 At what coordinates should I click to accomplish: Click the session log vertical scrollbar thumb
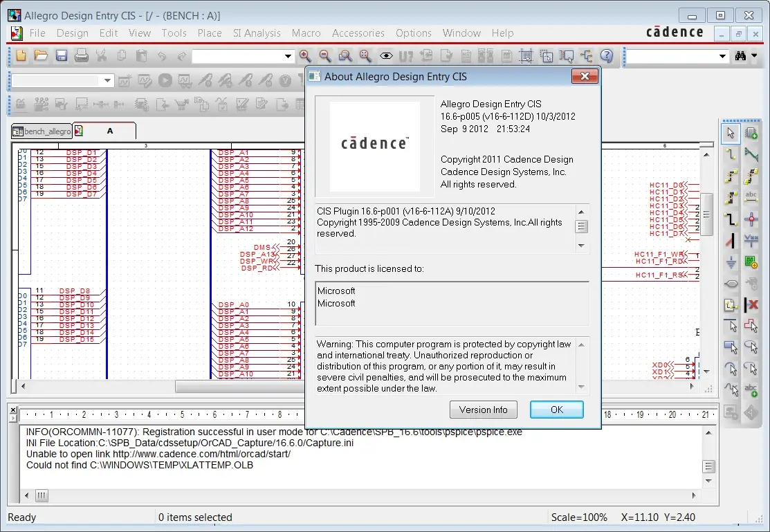tap(708, 466)
